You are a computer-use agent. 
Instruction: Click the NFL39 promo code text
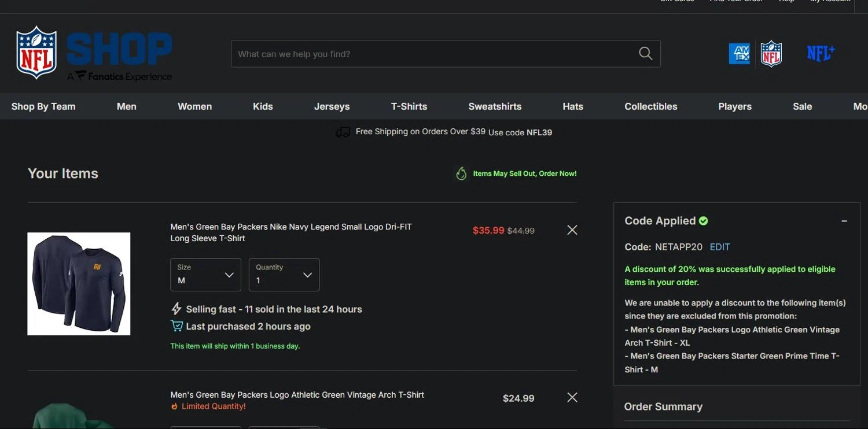(x=539, y=132)
